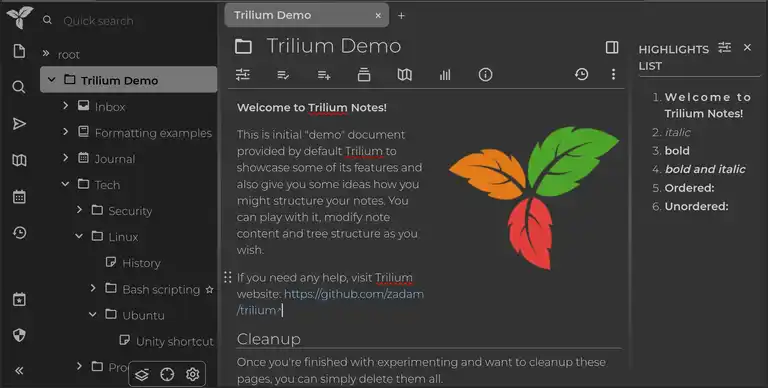Open note revisions history icon
Screen dimensions: 768x388
click(x=581, y=74)
